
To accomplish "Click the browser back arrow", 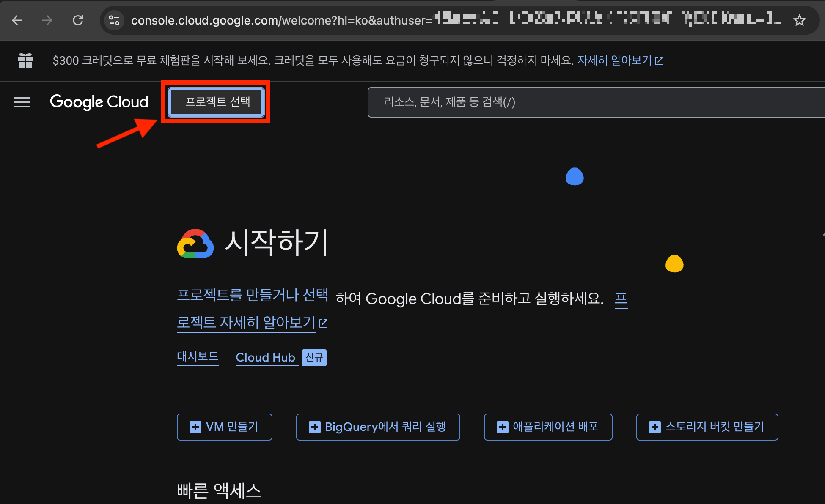I will coord(17,20).
